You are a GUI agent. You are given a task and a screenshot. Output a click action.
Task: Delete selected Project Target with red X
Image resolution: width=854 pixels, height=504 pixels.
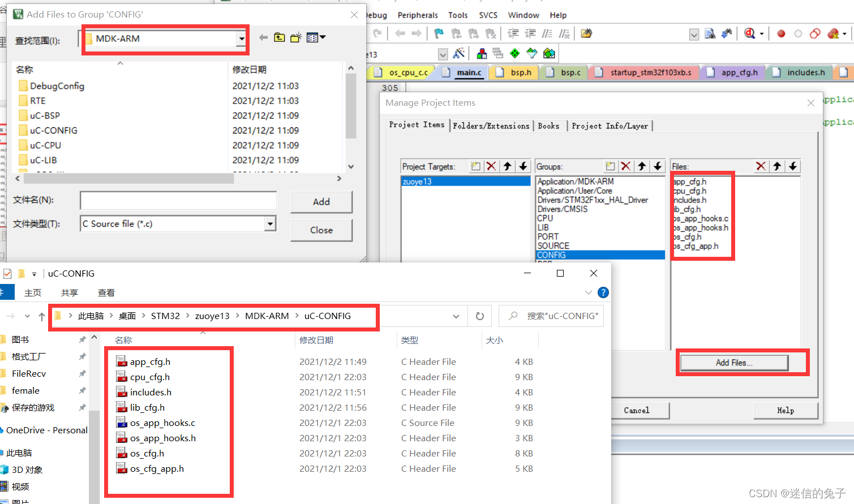[x=491, y=166]
